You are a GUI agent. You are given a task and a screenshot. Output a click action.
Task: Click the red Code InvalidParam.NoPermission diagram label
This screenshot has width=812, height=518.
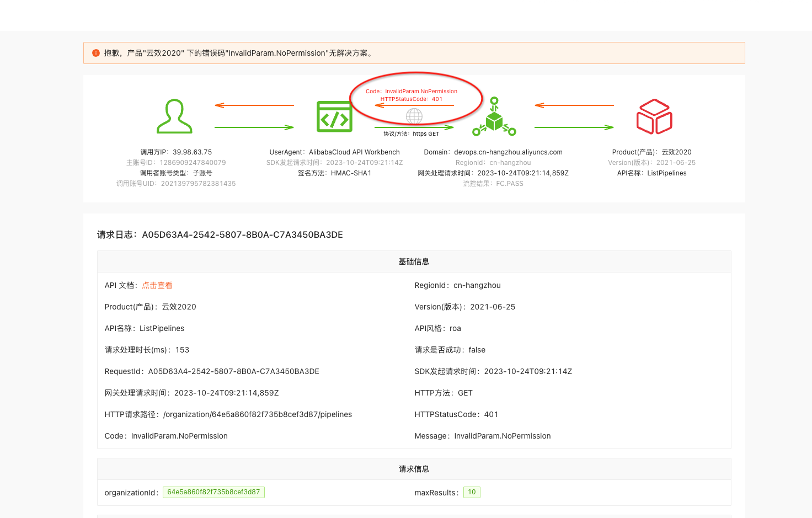[412, 92]
